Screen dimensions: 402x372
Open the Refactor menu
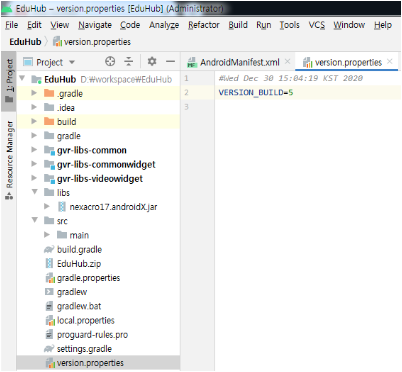[x=204, y=25]
